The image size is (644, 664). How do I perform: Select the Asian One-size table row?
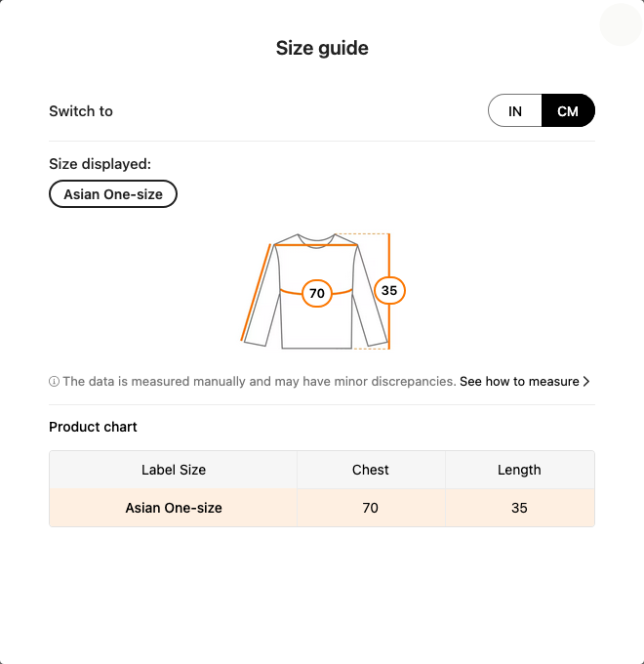point(322,508)
